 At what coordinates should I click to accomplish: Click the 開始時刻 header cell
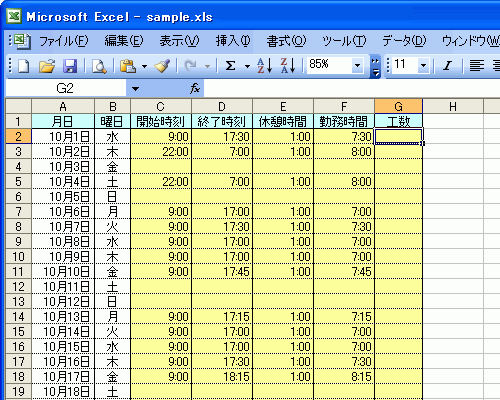point(161,121)
